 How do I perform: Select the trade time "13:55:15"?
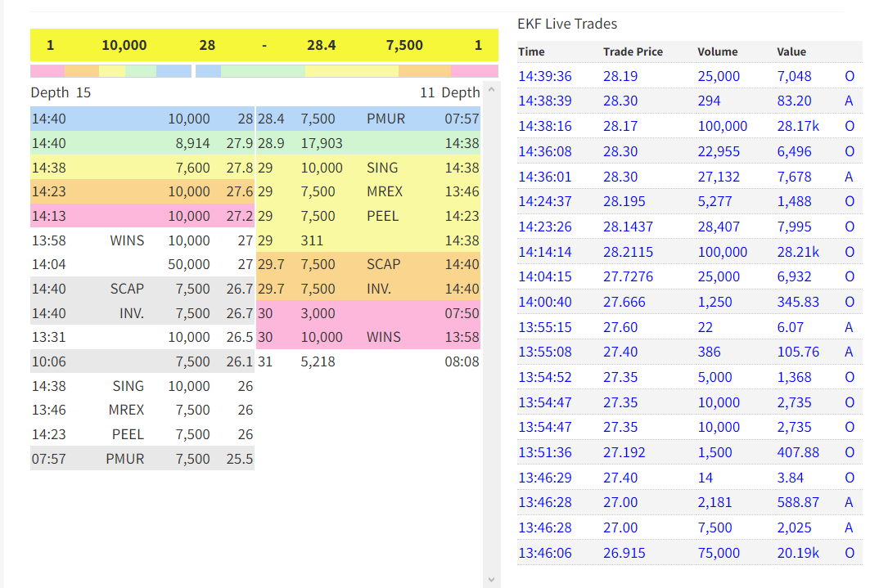click(545, 327)
